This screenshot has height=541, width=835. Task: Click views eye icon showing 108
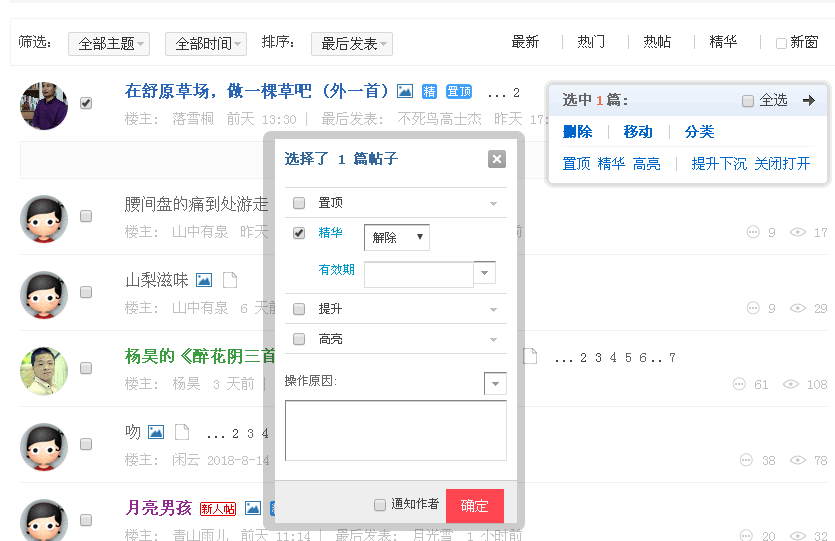pyautogui.click(x=791, y=384)
